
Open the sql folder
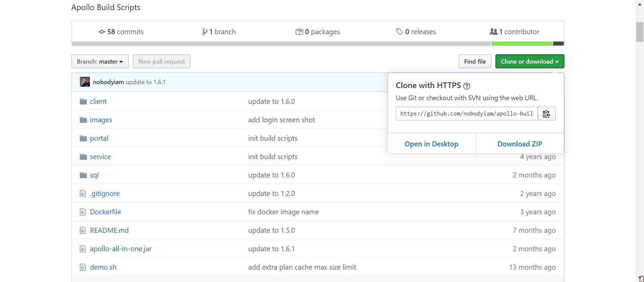94,175
